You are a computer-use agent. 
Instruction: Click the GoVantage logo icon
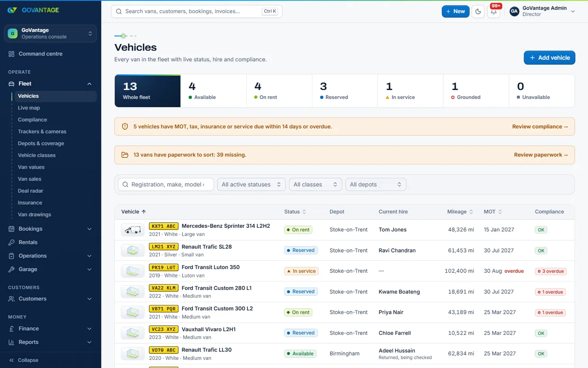point(12,10)
